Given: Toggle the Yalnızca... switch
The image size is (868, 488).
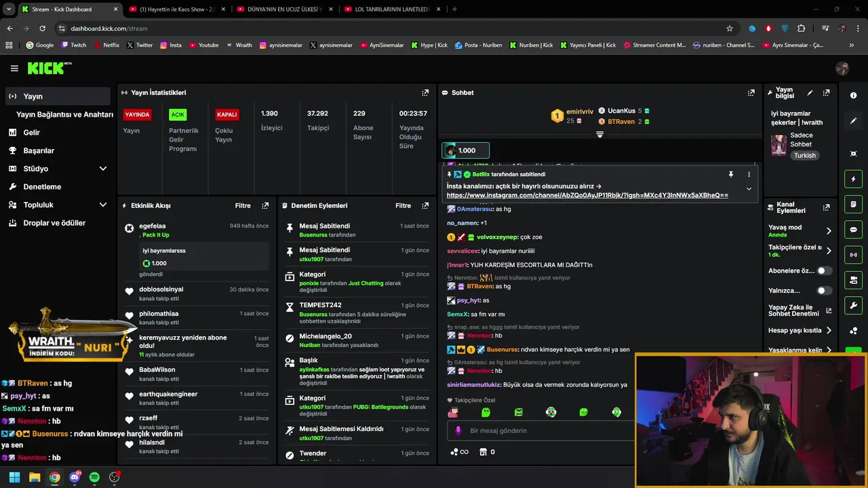Looking at the screenshot, I should [x=824, y=291].
